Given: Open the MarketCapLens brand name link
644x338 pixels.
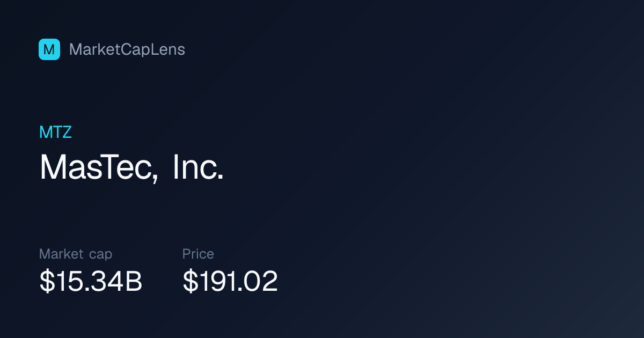Looking at the screenshot, I should click(x=127, y=49).
